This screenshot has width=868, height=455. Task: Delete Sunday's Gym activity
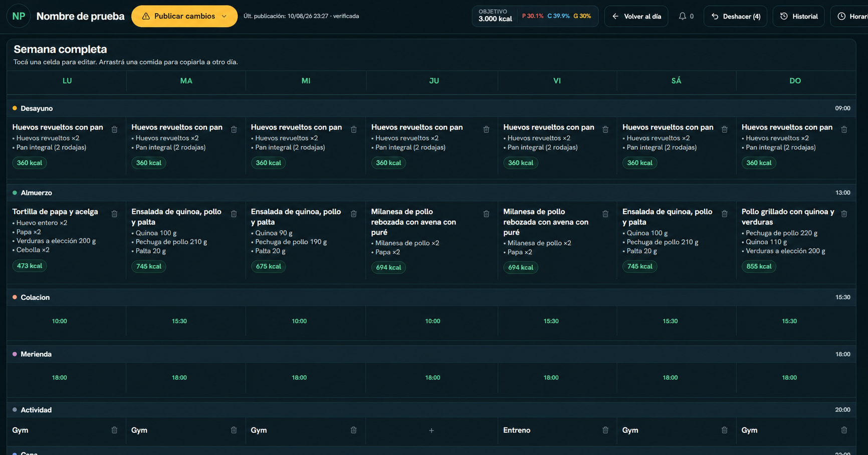click(844, 430)
